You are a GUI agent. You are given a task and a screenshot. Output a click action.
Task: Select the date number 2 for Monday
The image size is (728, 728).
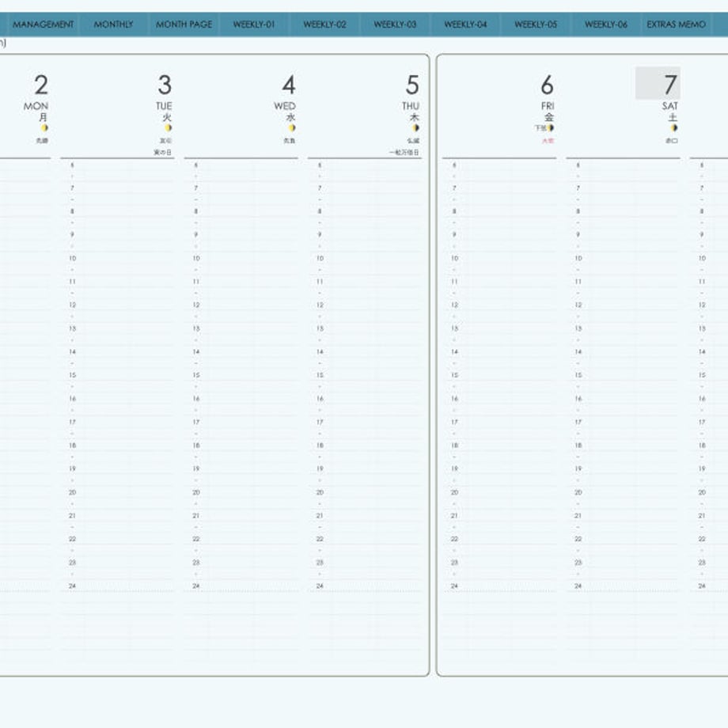(41, 85)
